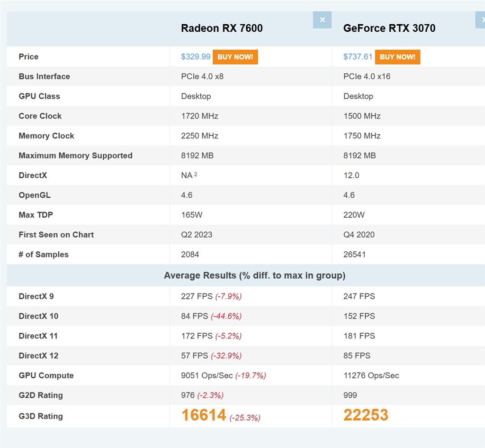
Task: Select the PCIe 4.0 x8 value
Action: 202,76
